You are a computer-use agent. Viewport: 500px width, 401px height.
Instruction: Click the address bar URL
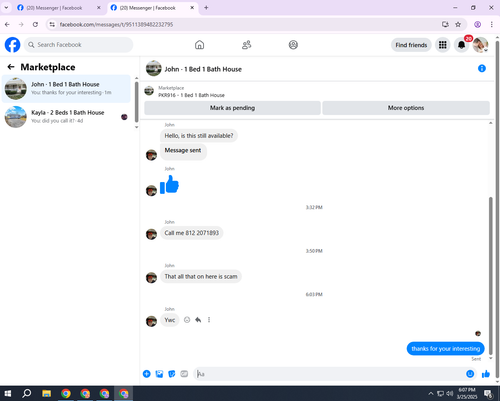coord(116,25)
